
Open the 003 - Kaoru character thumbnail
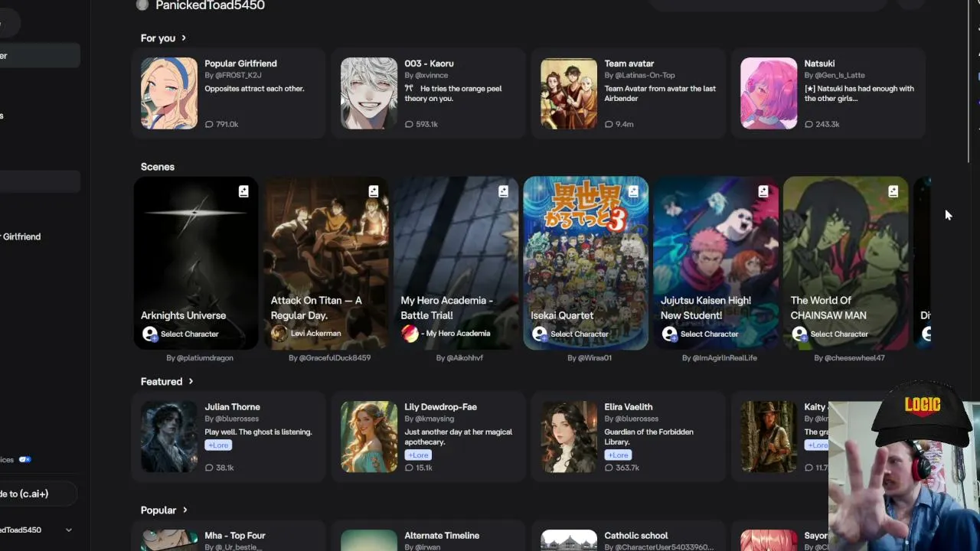pos(369,93)
